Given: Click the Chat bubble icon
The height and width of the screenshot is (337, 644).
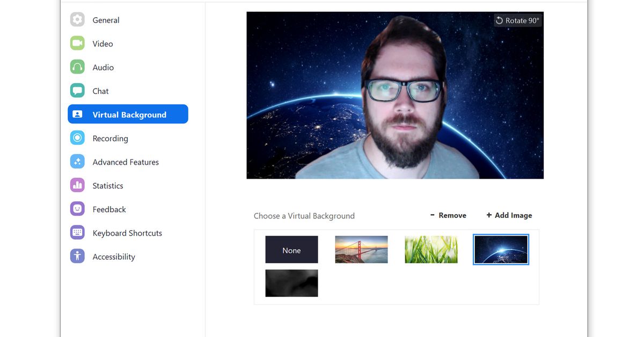Looking at the screenshot, I should coord(77,91).
